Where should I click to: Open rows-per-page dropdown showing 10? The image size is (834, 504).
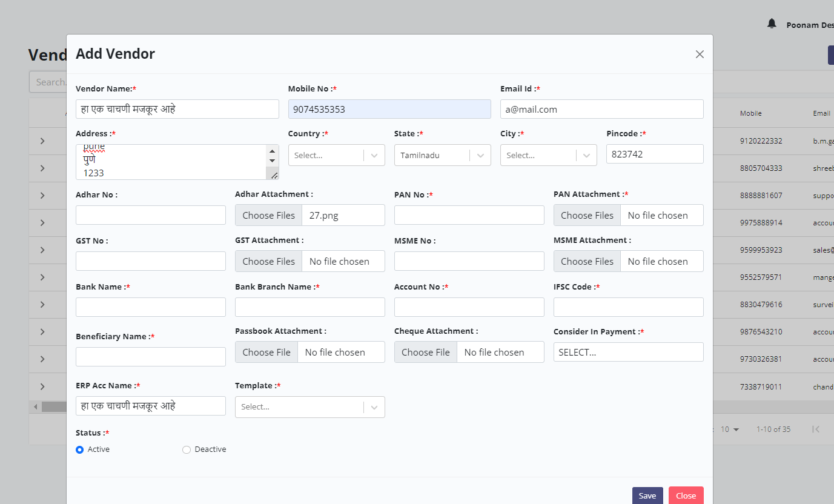pos(730,429)
